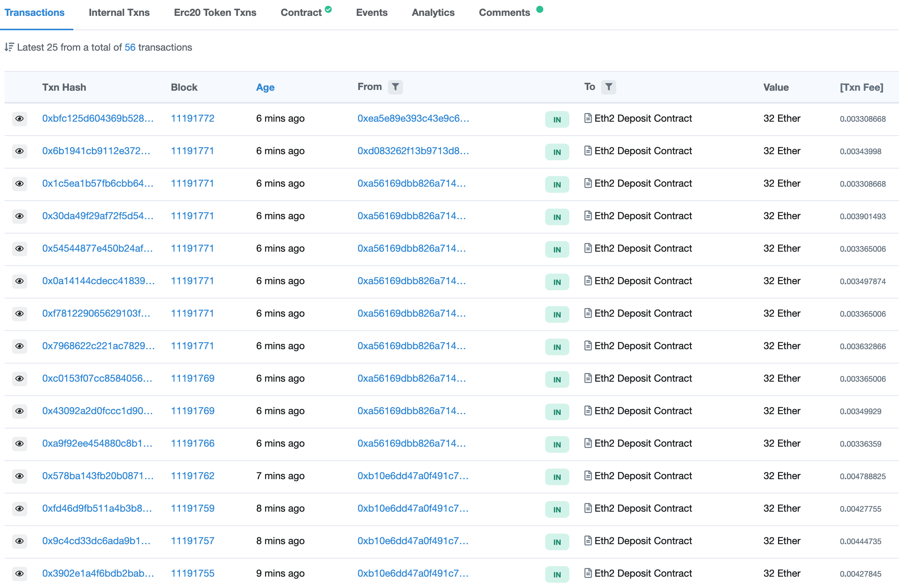Open the Contract tab
The width and height of the screenshot is (899, 588).
pyautogui.click(x=301, y=13)
